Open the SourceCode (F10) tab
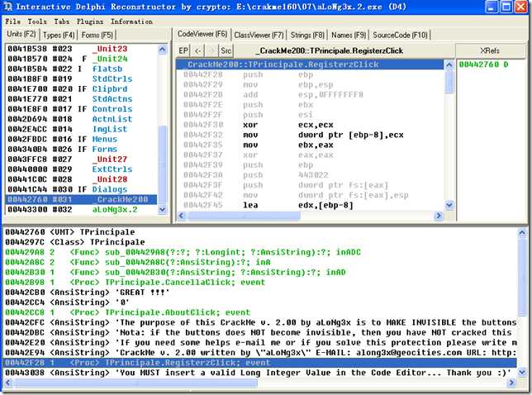This screenshot has height=395, width=532. [400, 35]
